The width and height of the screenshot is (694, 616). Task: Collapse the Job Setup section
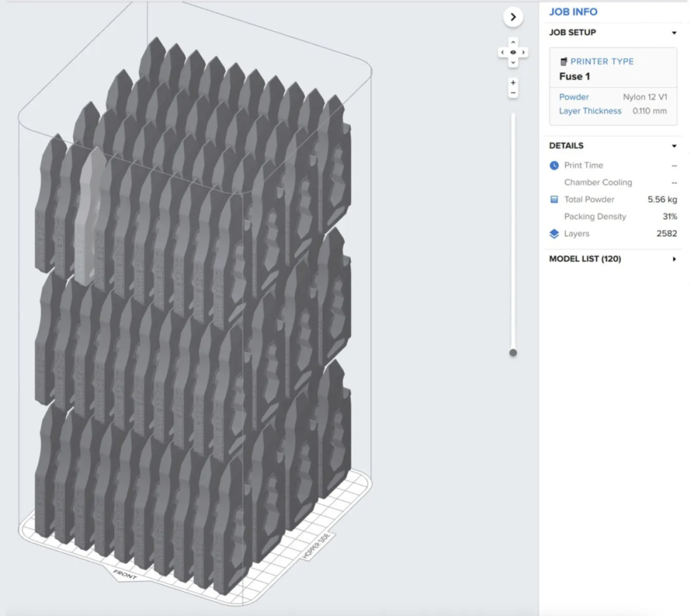(x=674, y=33)
